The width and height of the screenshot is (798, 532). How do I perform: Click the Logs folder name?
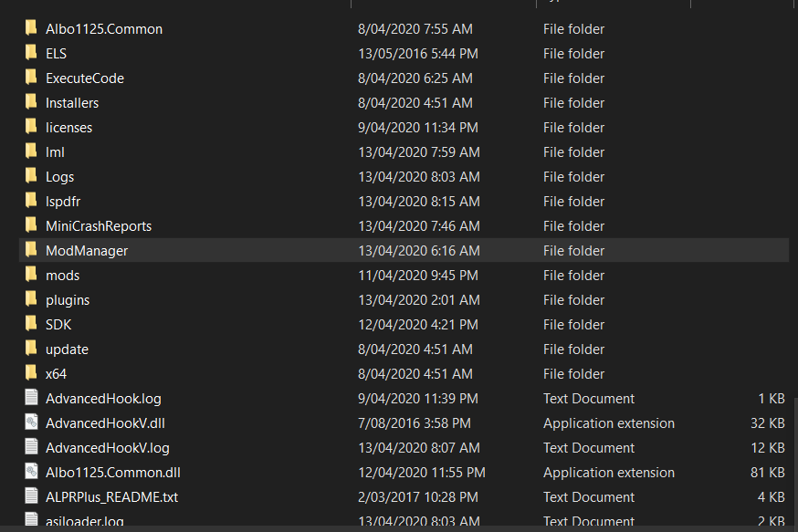coord(60,177)
